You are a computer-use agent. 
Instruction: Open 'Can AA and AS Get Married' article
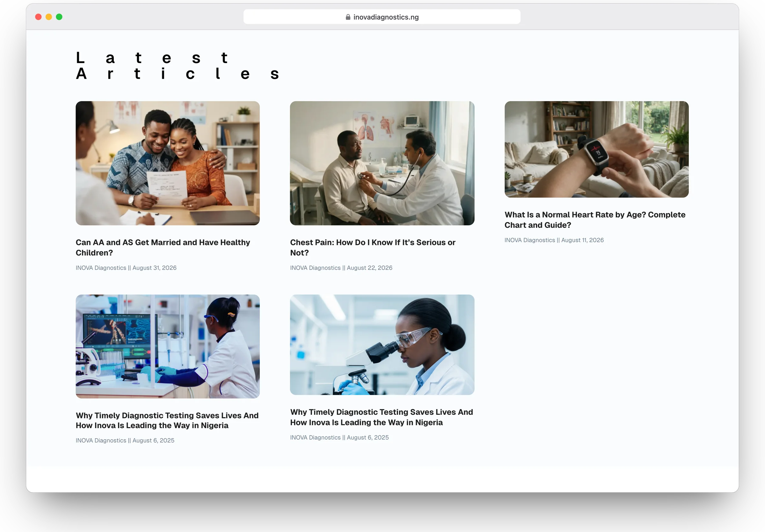tap(163, 247)
